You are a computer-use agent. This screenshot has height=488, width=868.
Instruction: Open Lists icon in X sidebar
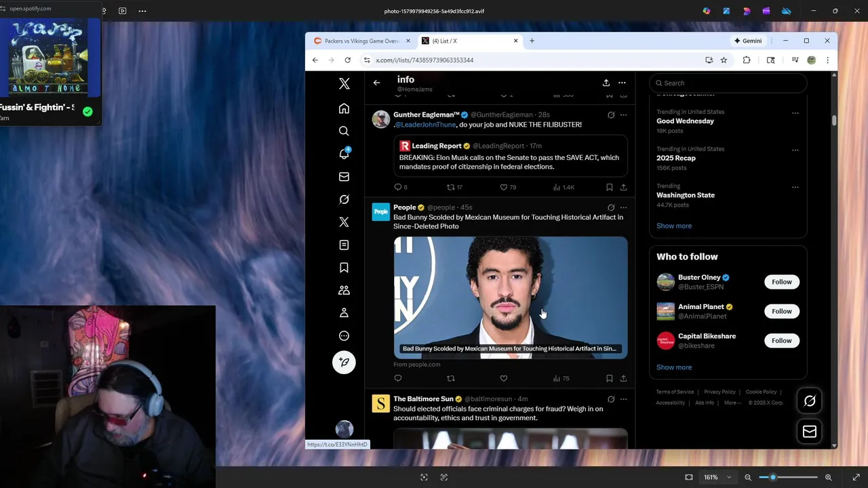pyautogui.click(x=344, y=245)
